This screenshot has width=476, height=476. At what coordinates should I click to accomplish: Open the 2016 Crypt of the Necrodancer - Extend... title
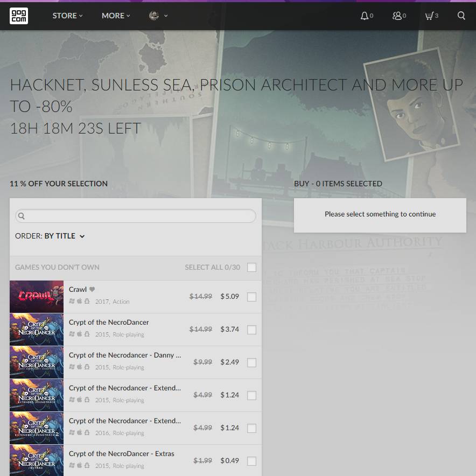click(125, 421)
